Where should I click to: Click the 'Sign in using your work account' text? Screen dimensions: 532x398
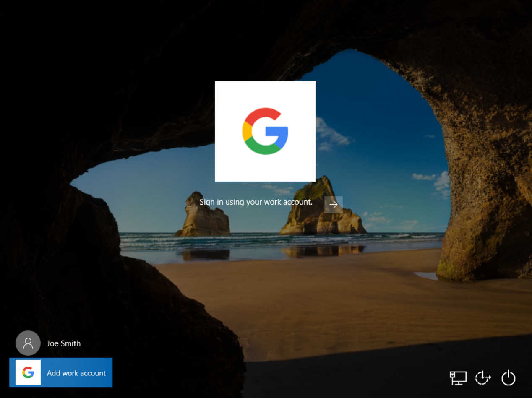[x=256, y=202]
